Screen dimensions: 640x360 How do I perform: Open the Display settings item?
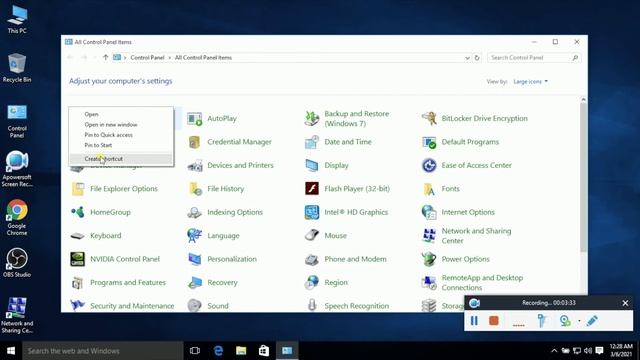(x=327, y=165)
